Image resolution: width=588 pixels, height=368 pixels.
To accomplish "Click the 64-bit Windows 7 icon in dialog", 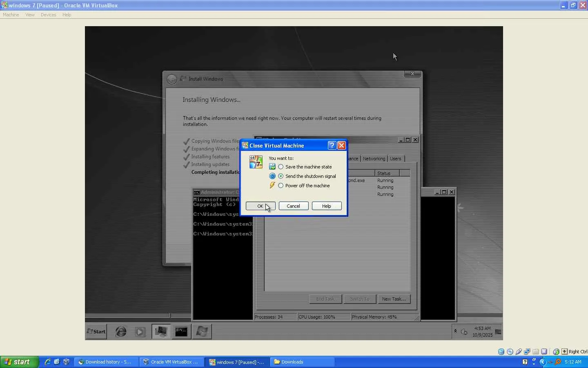I will [256, 162].
